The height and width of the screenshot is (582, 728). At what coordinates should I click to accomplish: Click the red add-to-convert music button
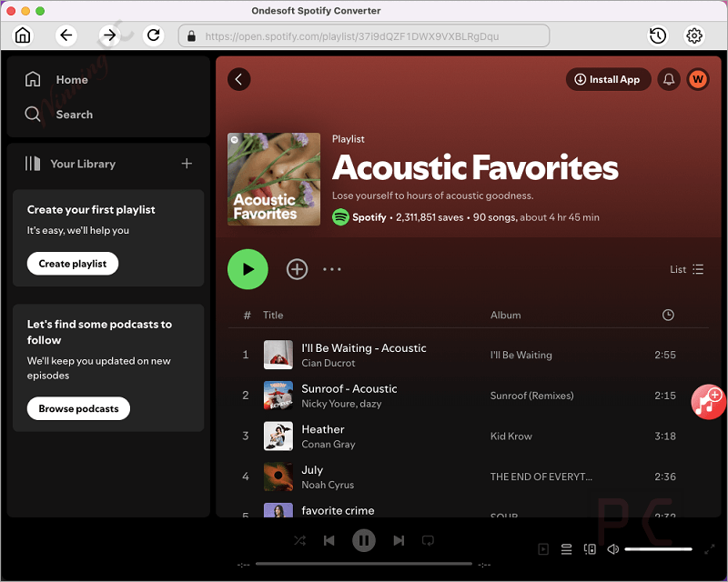click(x=708, y=402)
